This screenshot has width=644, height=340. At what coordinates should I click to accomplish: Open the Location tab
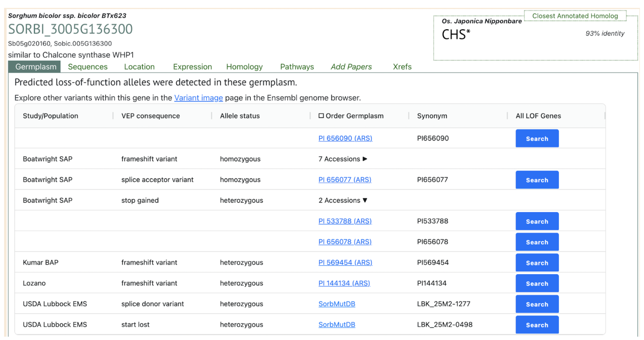(139, 67)
